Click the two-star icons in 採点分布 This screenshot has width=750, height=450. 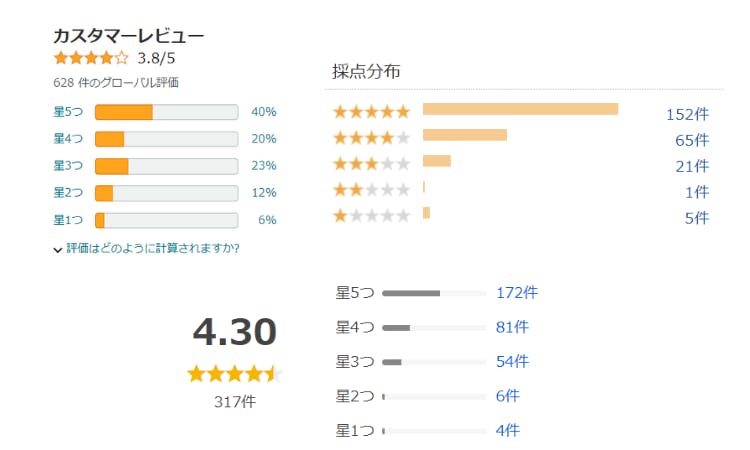pyautogui.click(x=371, y=190)
